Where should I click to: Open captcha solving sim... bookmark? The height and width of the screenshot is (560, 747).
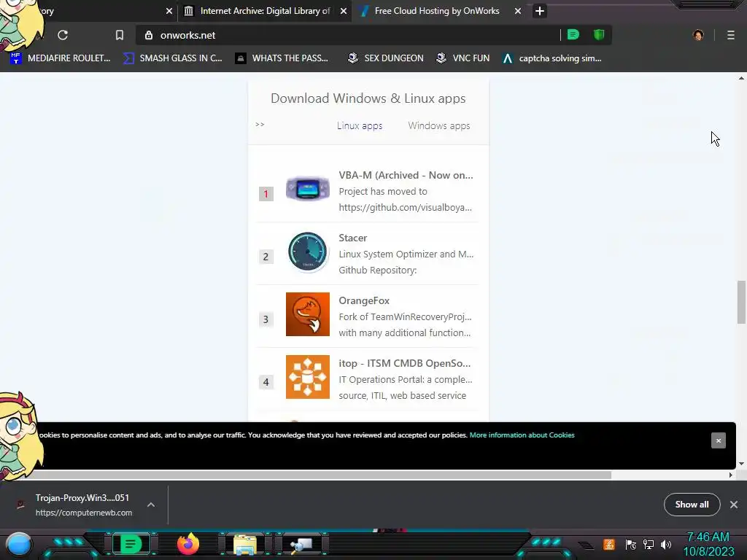(x=551, y=58)
